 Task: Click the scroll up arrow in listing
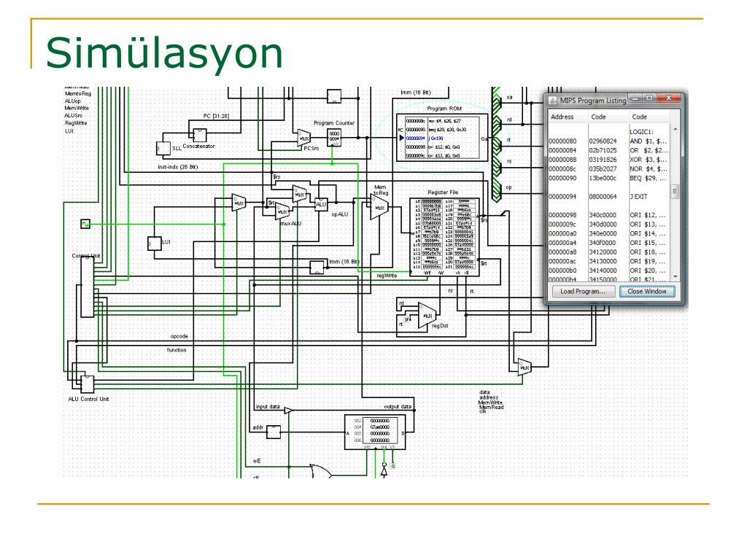coord(675,129)
